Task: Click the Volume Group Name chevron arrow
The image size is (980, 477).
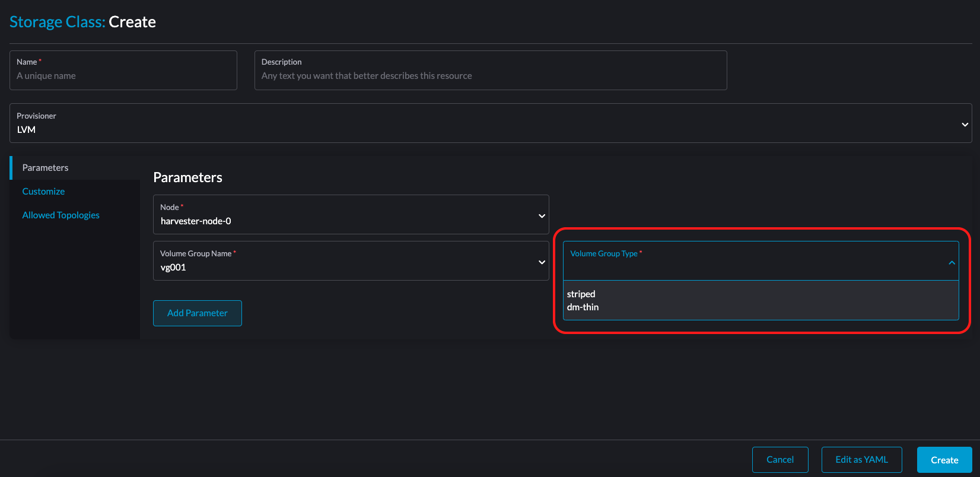Action: click(542, 262)
